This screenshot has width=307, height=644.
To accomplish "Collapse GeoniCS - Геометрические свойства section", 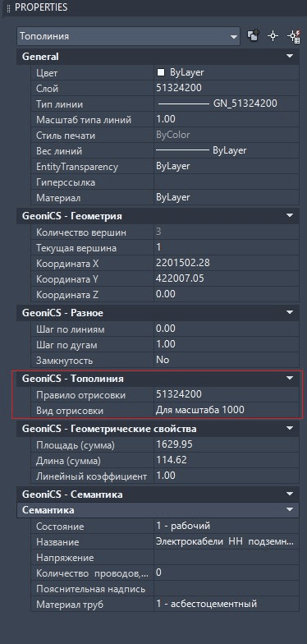I will pyautogui.click(x=290, y=429).
